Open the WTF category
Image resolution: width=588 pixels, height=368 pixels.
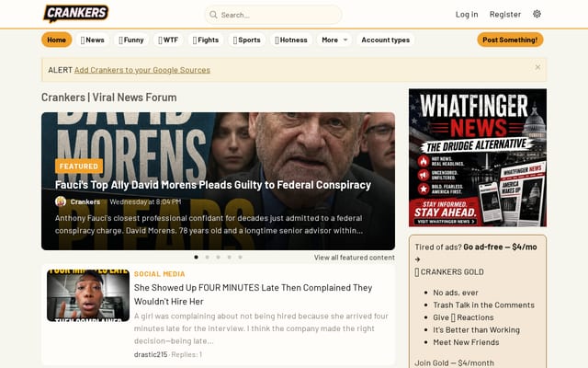tap(168, 40)
